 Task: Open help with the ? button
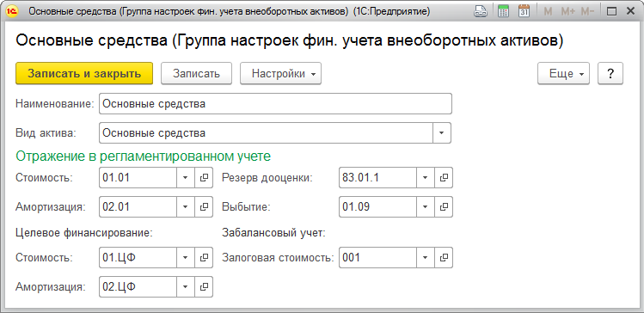(x=610, y=74)
